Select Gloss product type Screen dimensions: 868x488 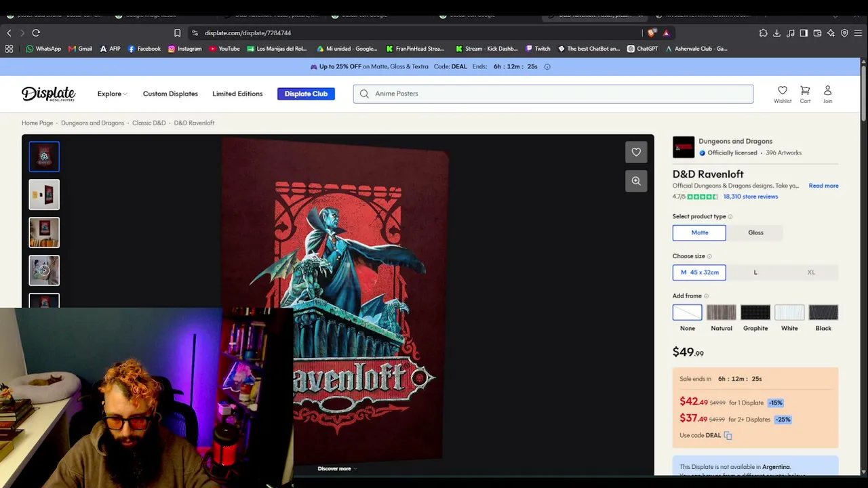[x=755, y=232]
